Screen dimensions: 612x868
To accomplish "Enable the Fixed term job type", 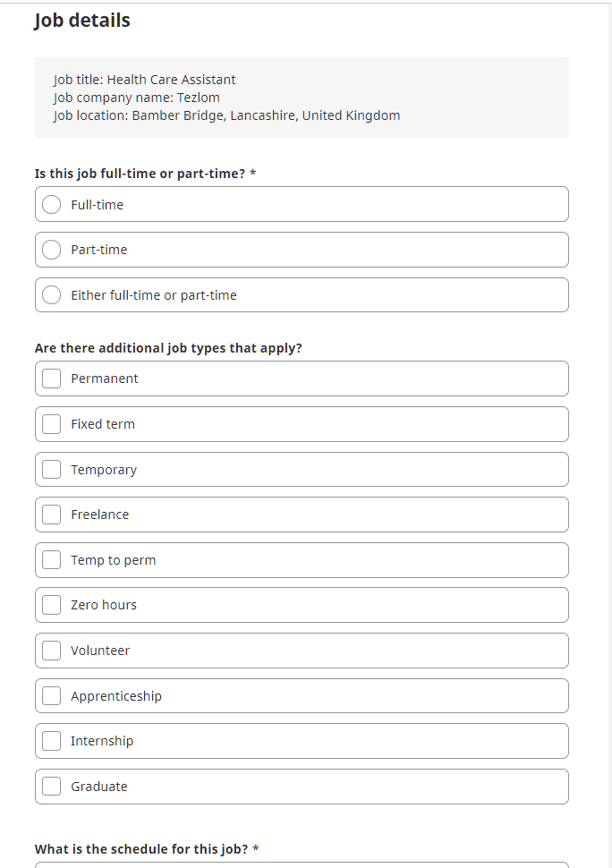I will pos(52,424).
